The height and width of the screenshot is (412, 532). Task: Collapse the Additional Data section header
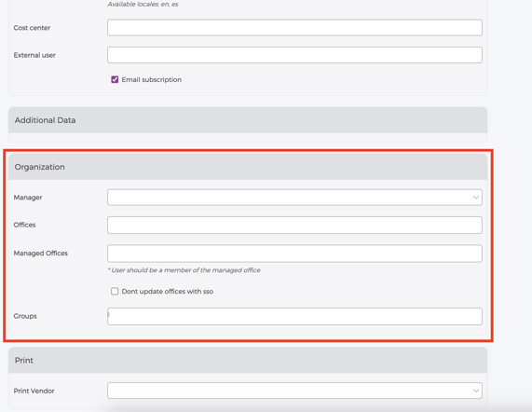248,120
